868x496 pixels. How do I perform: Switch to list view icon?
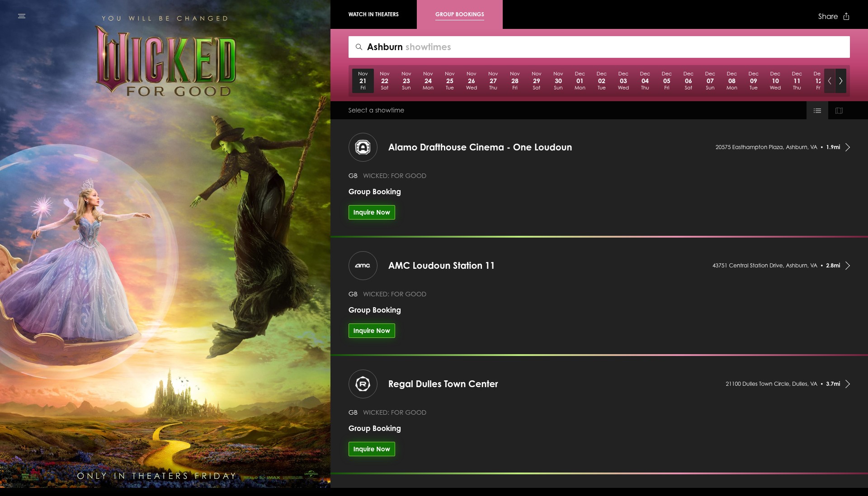click(817, 111)
